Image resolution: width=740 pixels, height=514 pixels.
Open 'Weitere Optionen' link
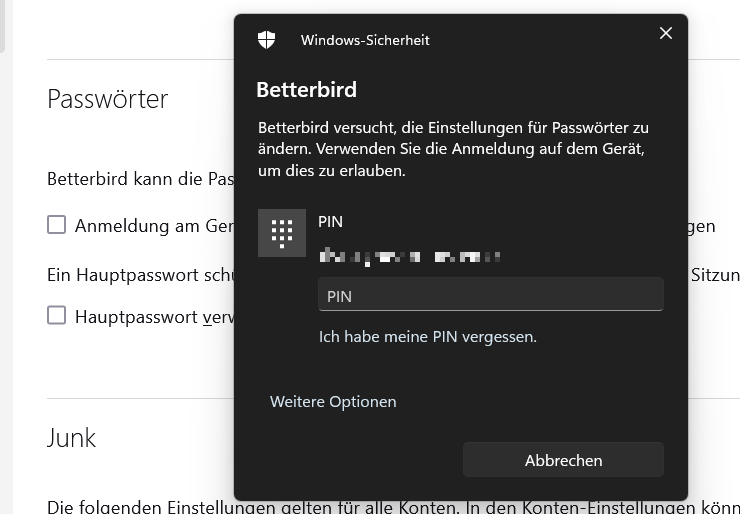[x=333, y=402]
